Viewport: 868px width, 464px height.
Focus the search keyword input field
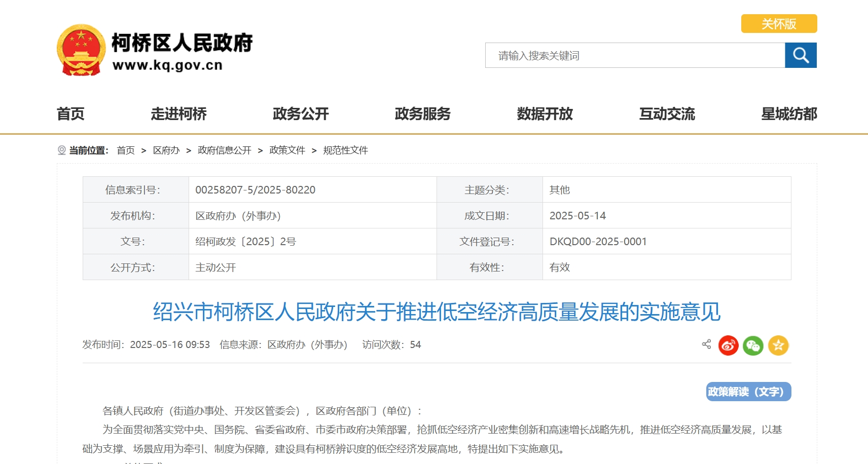pos(635,55)
